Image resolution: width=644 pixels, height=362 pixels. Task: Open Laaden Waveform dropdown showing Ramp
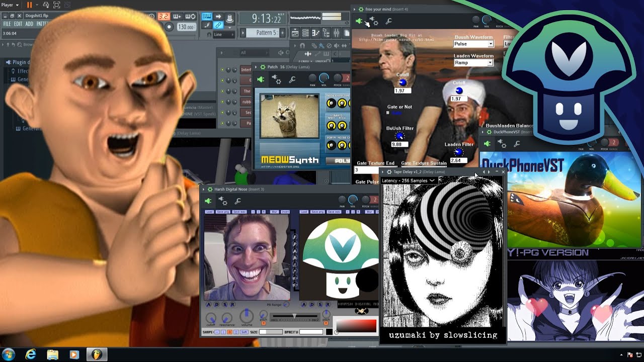474,63
